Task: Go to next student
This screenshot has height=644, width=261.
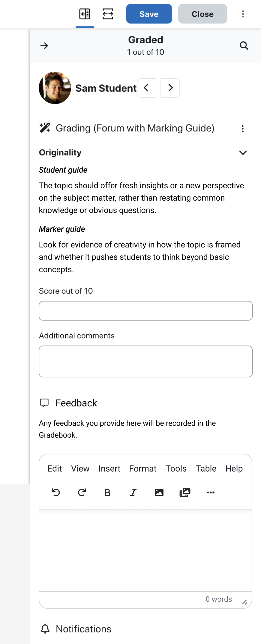Action: click(x=170, y=88)
